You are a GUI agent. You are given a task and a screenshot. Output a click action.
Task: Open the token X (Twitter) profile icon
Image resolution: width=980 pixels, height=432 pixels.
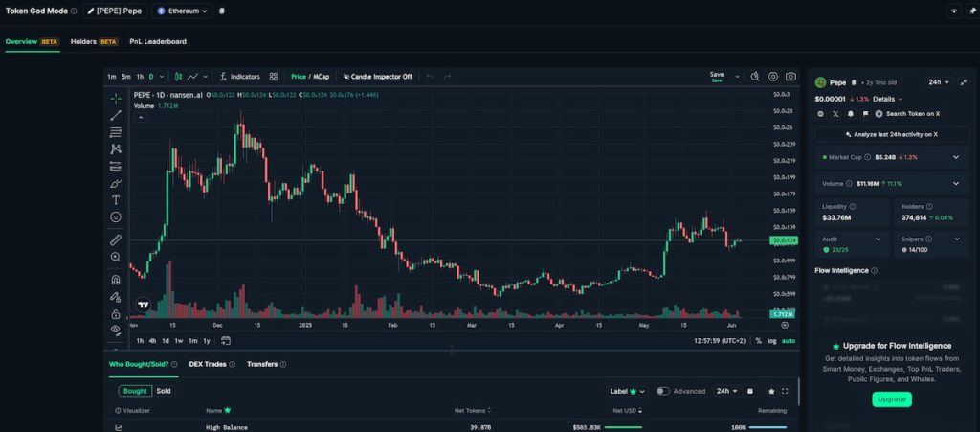(835, 114)
